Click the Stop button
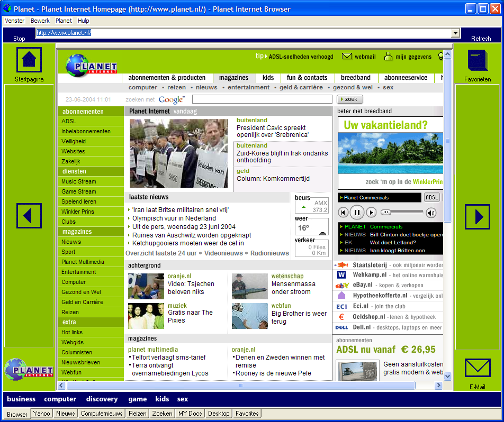The height and width of the screenshot is (422, 504). [19, 39]
